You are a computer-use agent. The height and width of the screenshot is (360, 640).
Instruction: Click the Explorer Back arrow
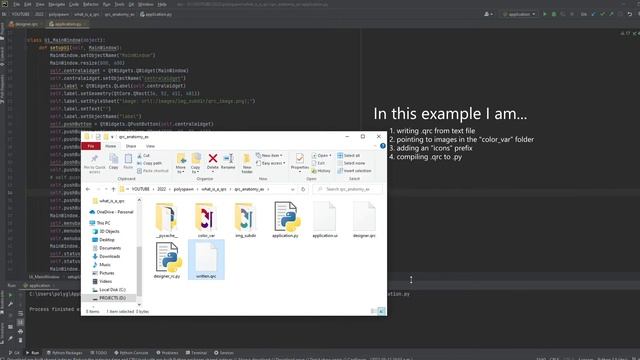point(88,189)
